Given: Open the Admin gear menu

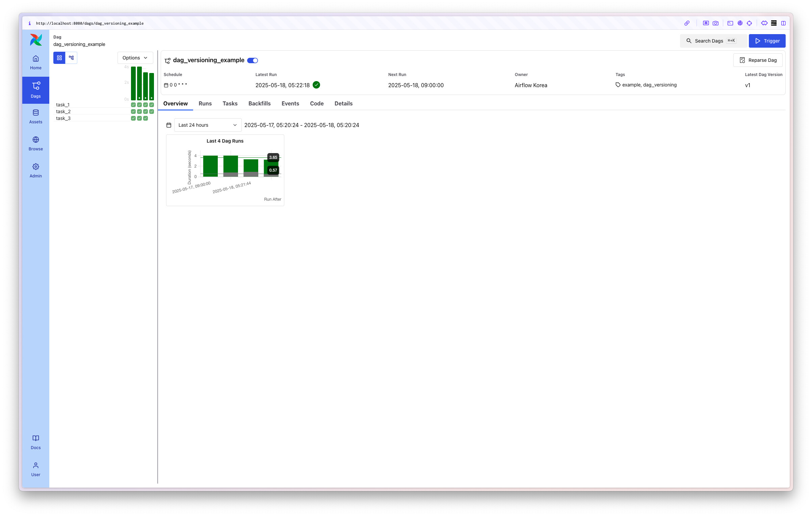Looking at the screenshot, I should pos(35,170).
